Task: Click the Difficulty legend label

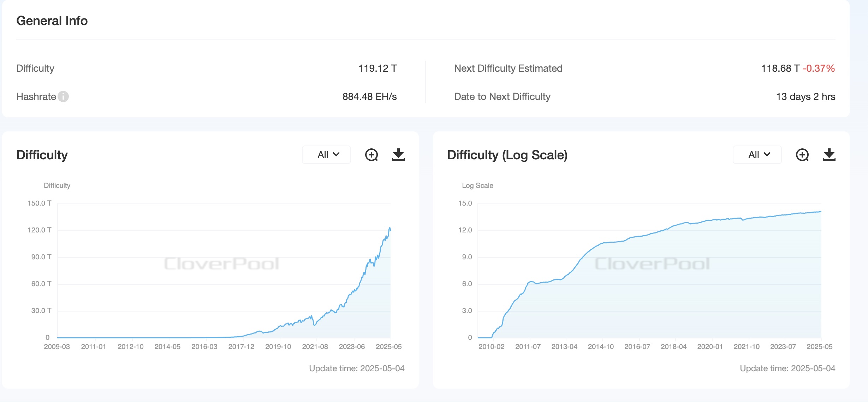Action: (57, 185)
